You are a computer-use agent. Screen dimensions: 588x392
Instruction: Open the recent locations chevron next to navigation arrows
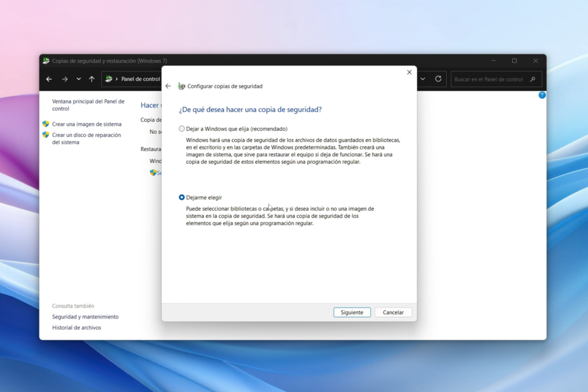(78, 79)
